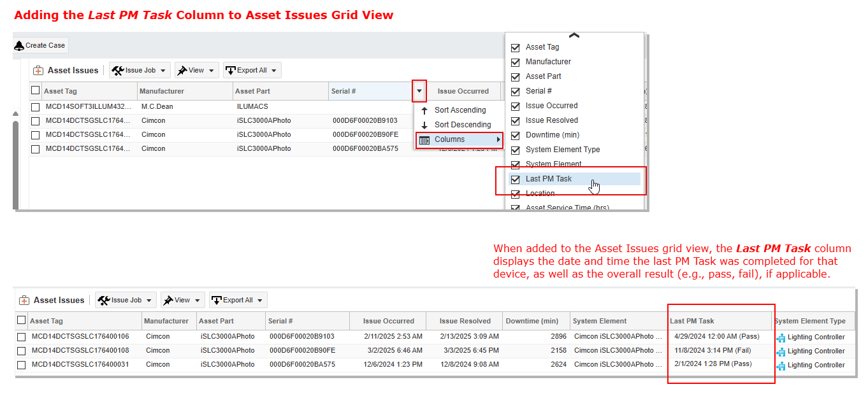Image resolution: width=868 pixels, height=396 pixels.
Task: Choose Sort Descending from the column menu
Action: [x=463, y=125]
